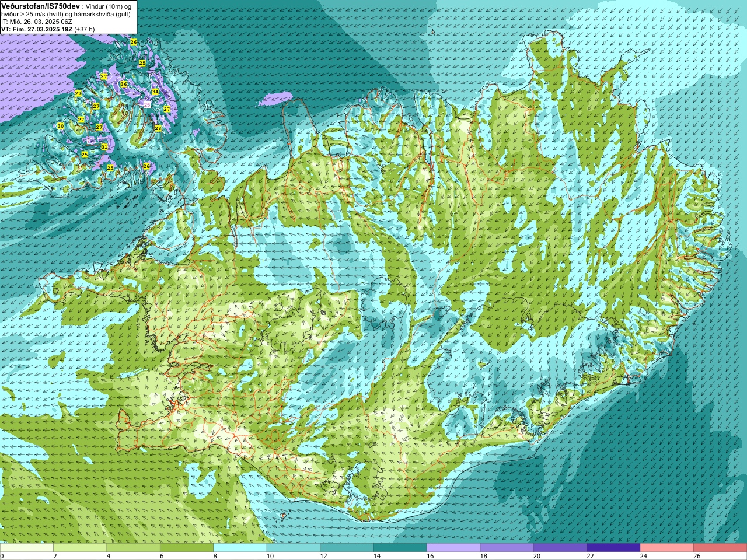Viewport: 747px width, 560px height.
Task: Click the dark indigo 22–24 m/s legend swatch
Action: 613,547
